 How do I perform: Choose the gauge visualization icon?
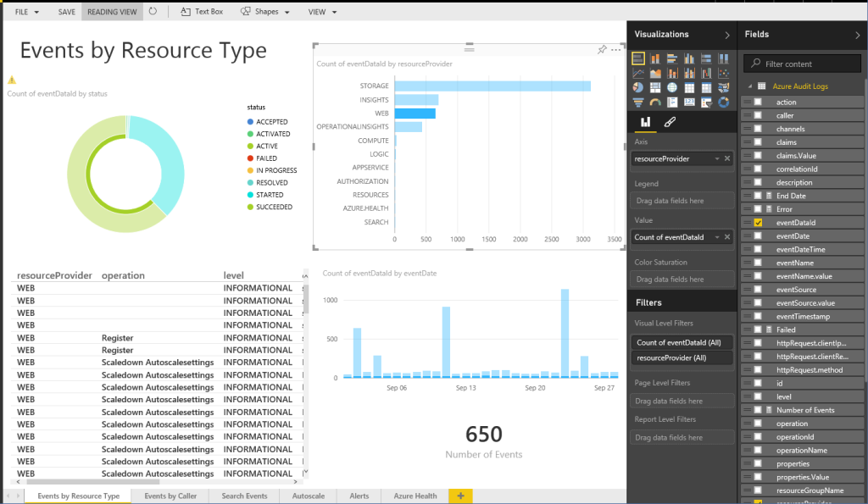pos(655,102)
